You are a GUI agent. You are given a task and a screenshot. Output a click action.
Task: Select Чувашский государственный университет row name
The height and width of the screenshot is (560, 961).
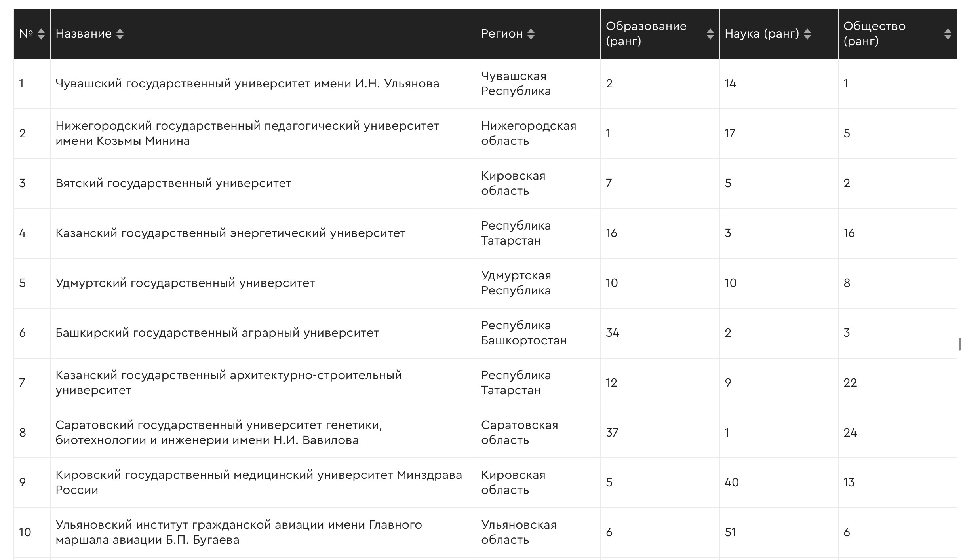tap(247, 84)
